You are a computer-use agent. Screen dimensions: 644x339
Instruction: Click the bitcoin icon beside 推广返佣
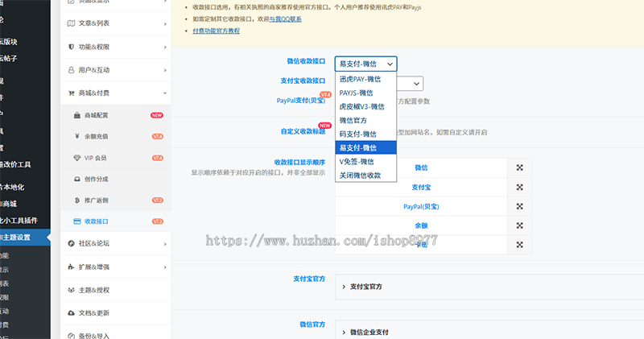76,201
